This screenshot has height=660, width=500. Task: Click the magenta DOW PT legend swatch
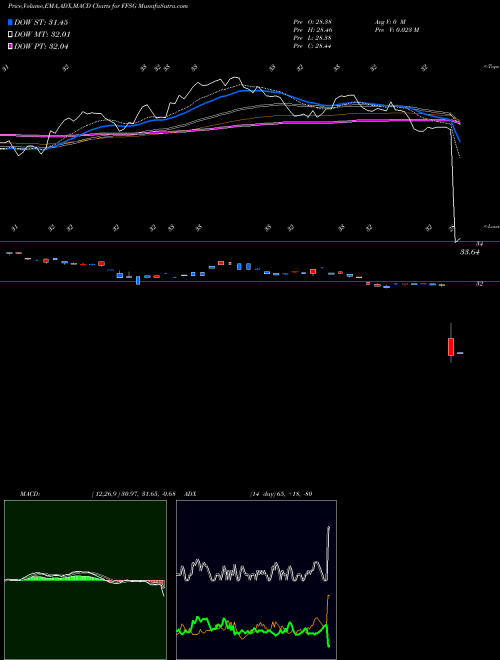(x=10, y=46)
